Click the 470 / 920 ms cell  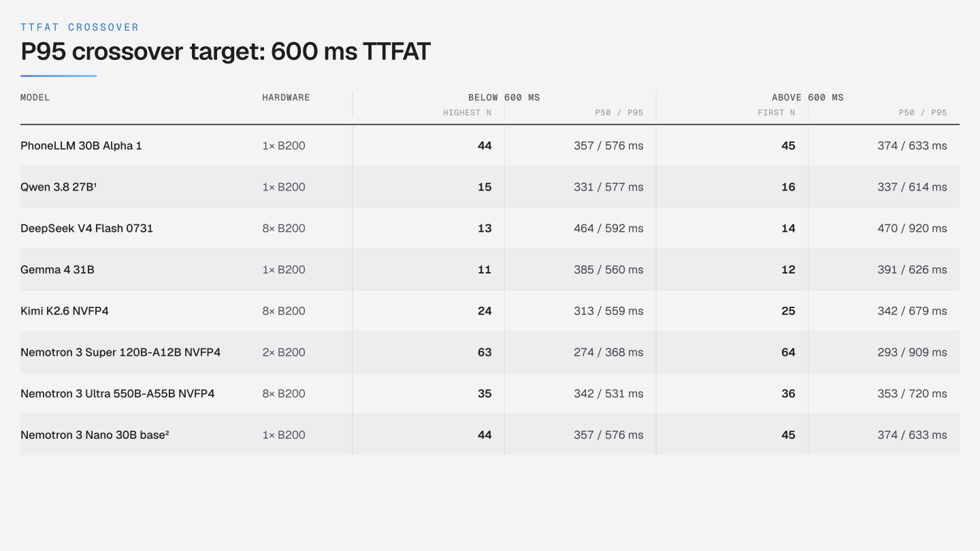click(913, 229)
